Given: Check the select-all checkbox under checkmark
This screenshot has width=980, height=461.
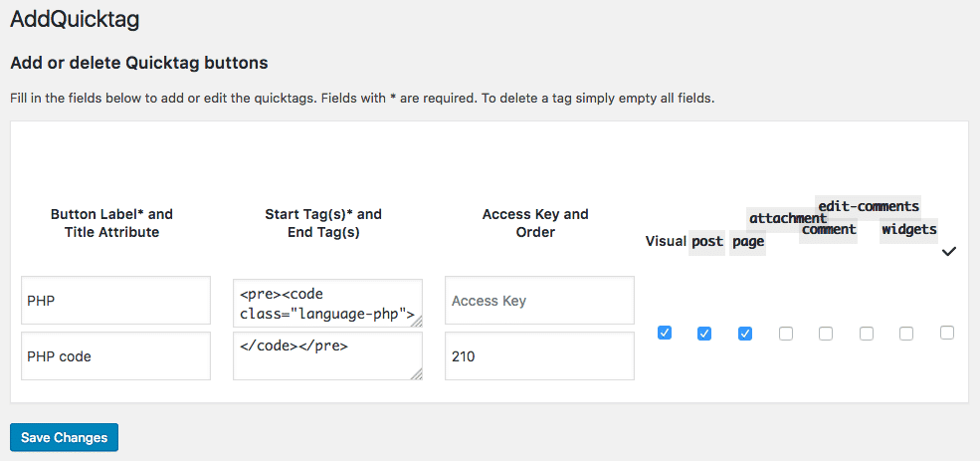Looking at the screenshot, I should tap(947, 333).
